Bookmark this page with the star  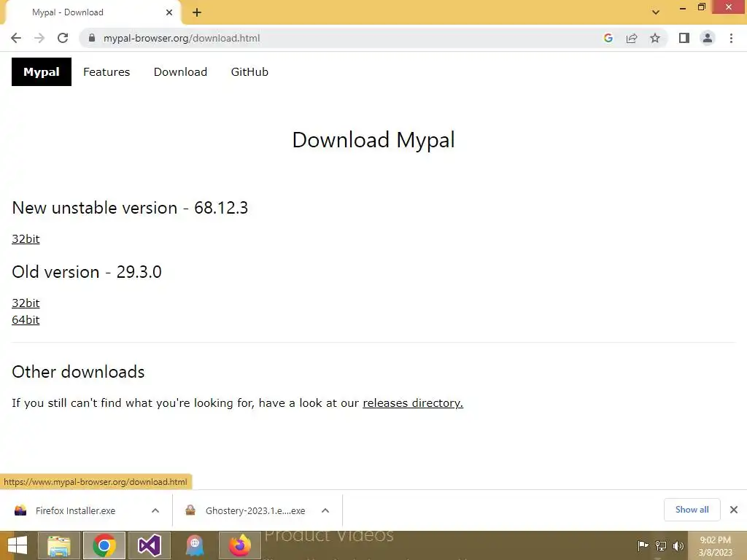coord(655,38)
